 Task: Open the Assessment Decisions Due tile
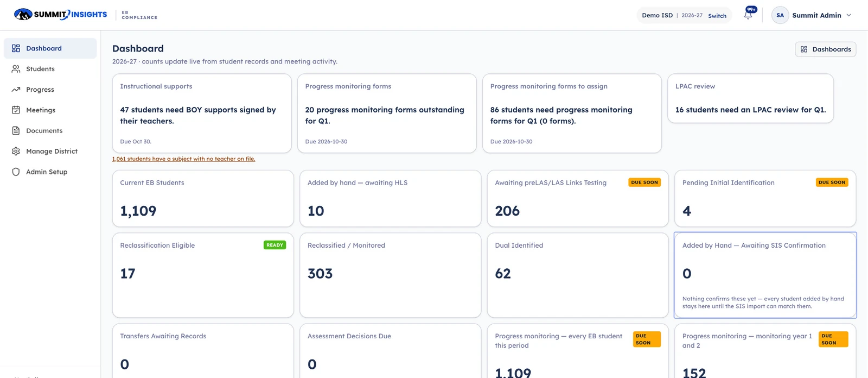click(390, 351)
